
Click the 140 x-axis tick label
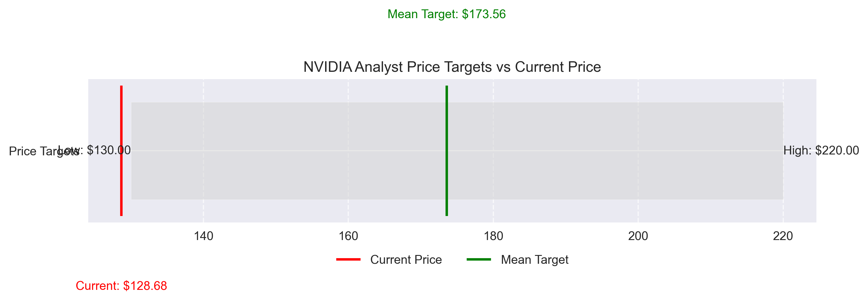click(203, 236)
